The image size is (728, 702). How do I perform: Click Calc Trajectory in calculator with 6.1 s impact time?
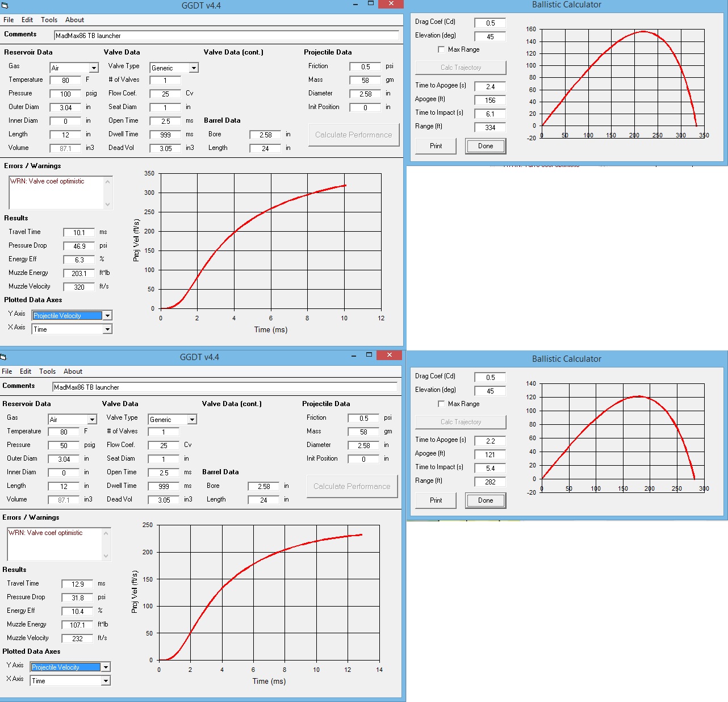(461, 68)
